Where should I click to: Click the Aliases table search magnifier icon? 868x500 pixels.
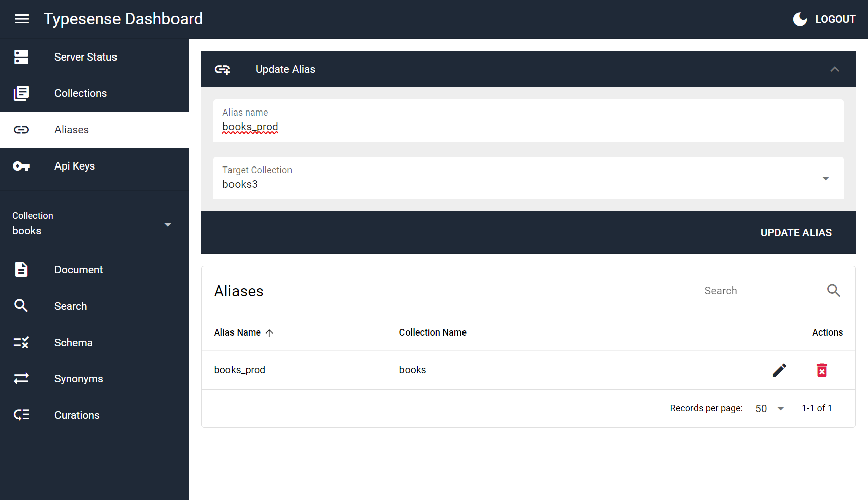coord(833,290)
